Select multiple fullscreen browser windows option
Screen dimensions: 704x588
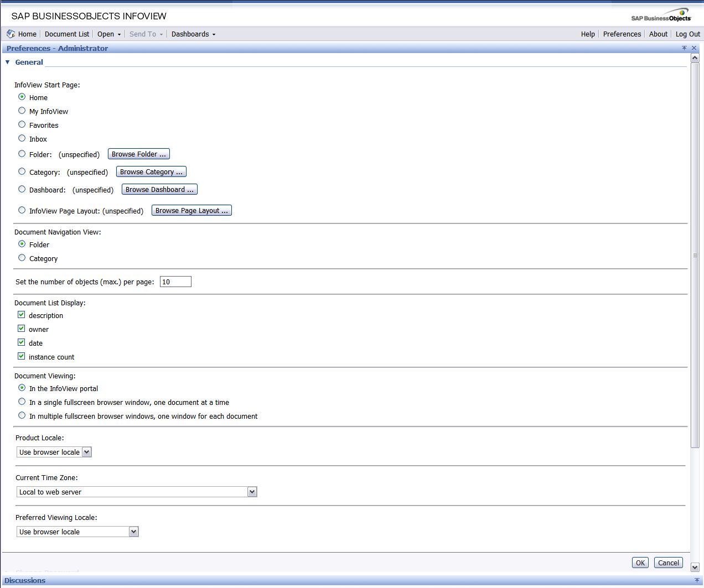(x=22, y=415)
